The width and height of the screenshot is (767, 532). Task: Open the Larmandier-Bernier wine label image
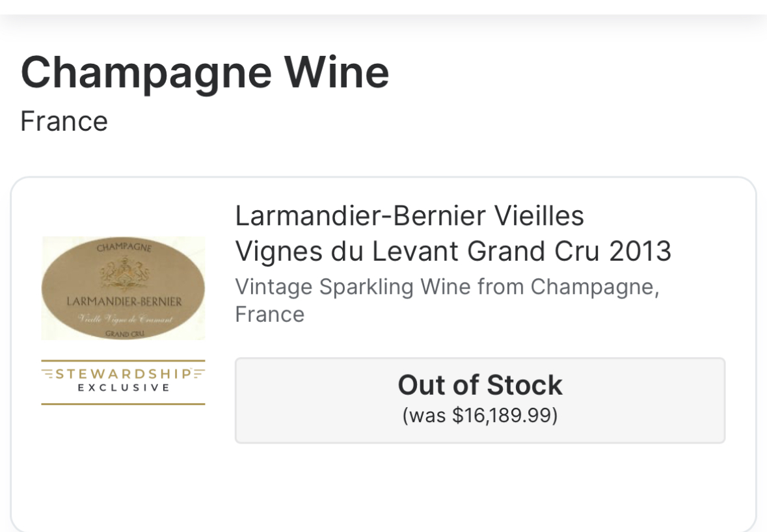(123, 288)
